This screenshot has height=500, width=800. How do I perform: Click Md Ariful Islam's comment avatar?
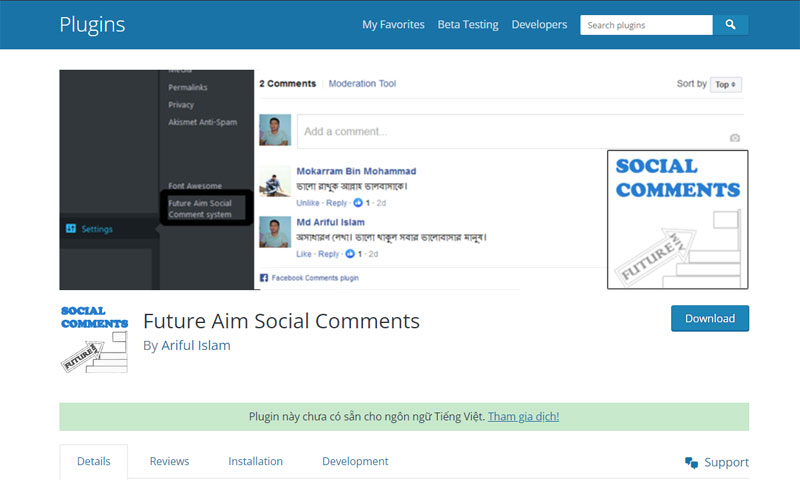(x=275, y=232)
